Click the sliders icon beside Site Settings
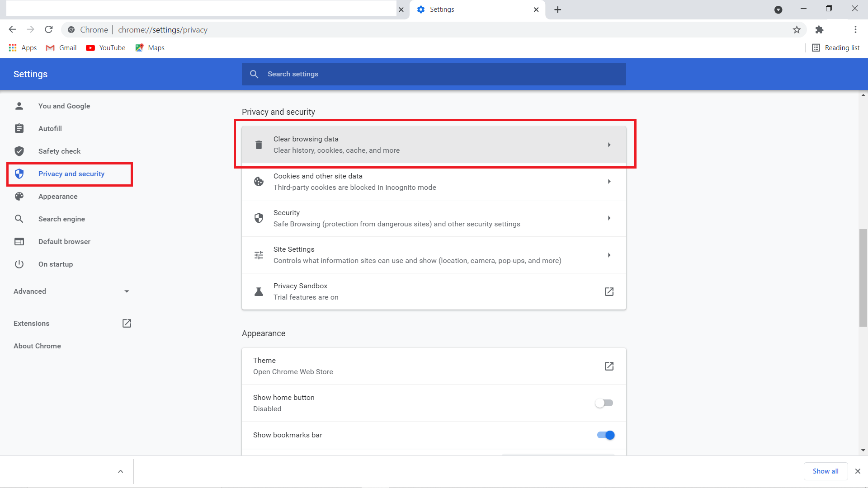 259,255
